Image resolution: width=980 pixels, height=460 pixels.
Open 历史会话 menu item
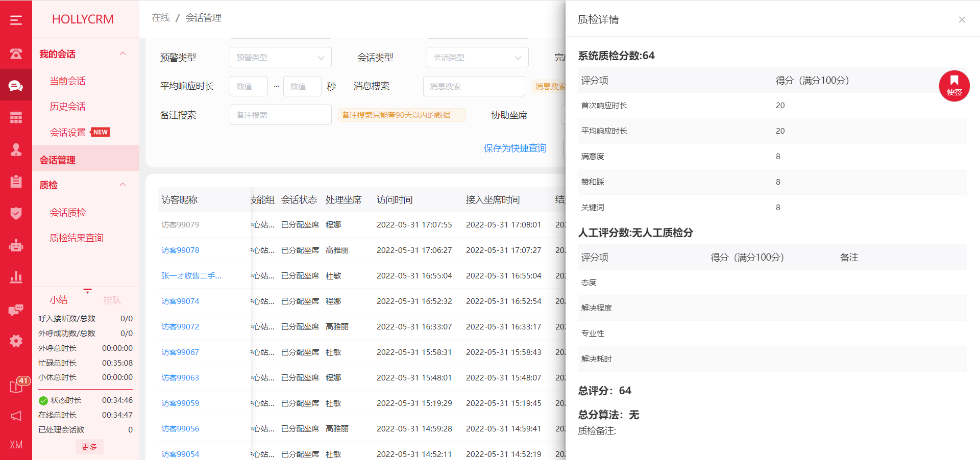(x=67, y=106)
